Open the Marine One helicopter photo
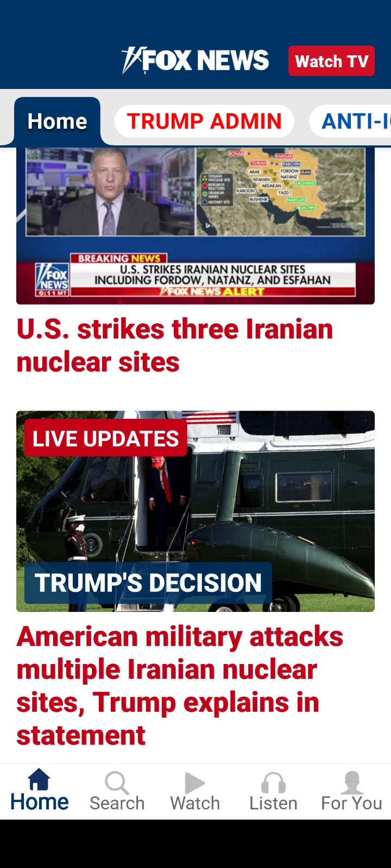391x868 pixels. tap(195, 511)
